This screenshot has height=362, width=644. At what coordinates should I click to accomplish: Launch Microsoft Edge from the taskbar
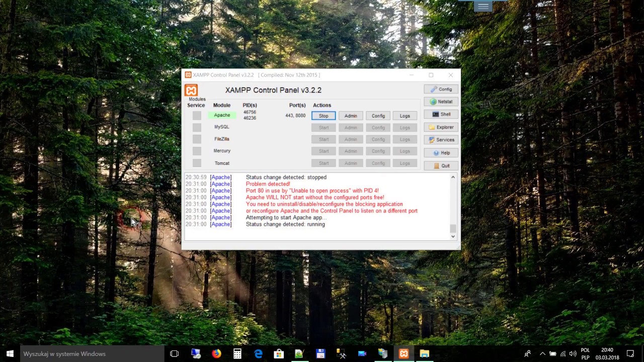pos(258,354)
